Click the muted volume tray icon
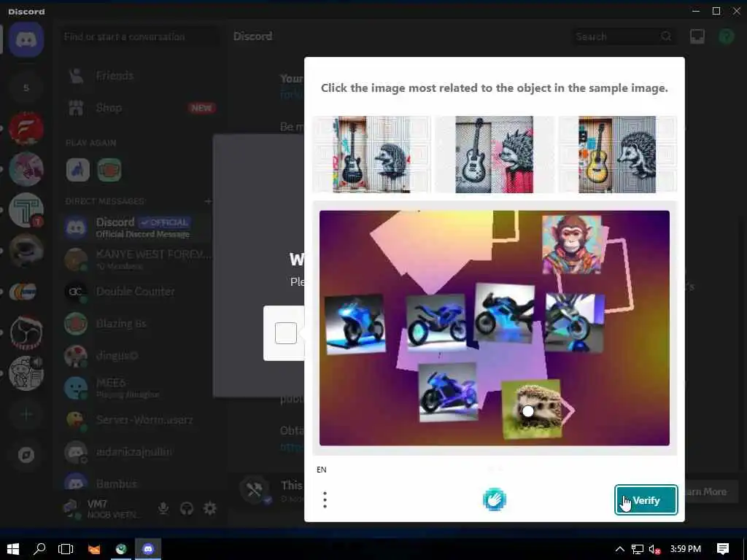 pyautogui.click(x=654, y=549)
